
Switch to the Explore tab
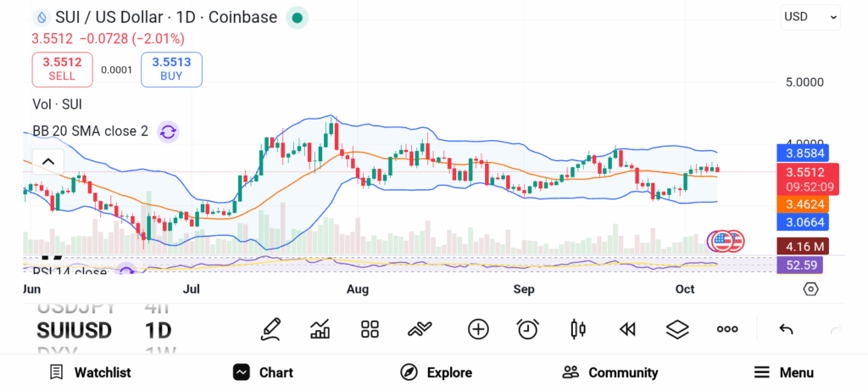(437, 372)
